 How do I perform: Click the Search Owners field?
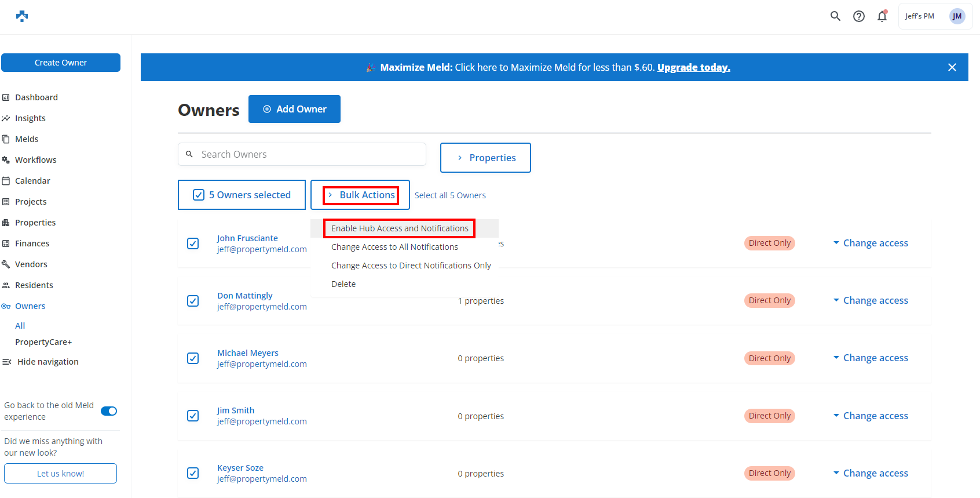click(310, 154)
